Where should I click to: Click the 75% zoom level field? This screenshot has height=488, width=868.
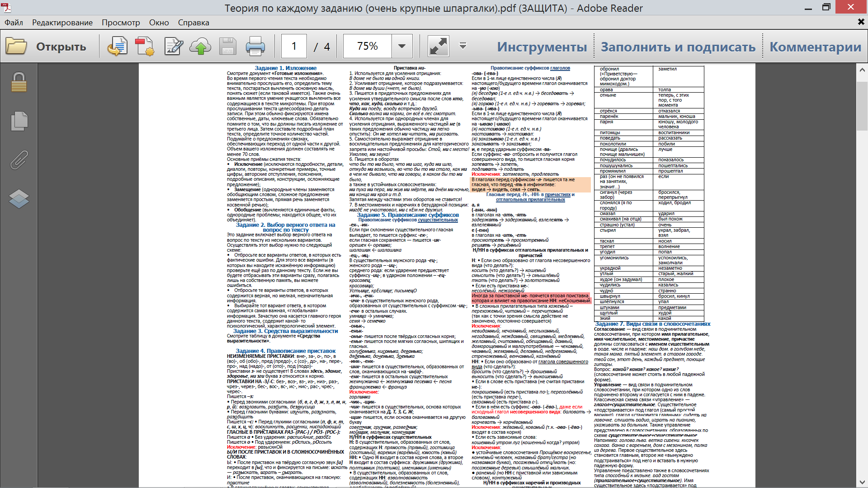(367, 46)
